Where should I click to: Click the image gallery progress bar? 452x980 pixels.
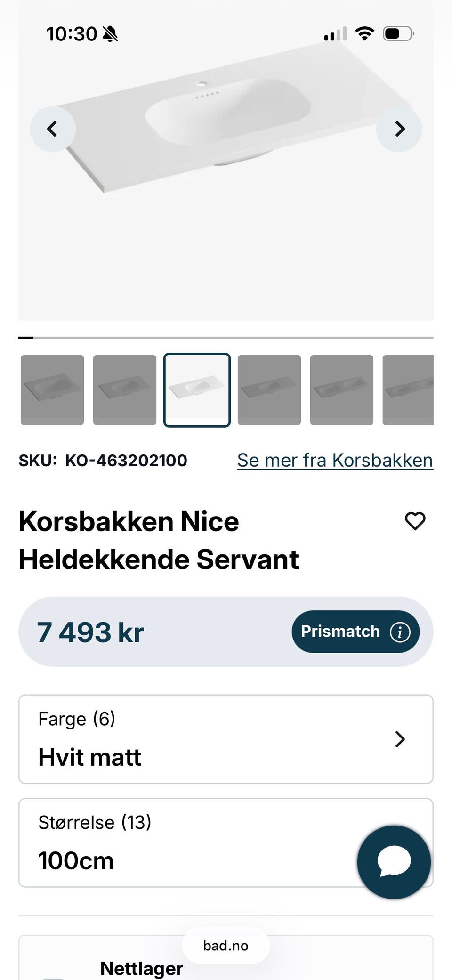[x=226, y=338]
